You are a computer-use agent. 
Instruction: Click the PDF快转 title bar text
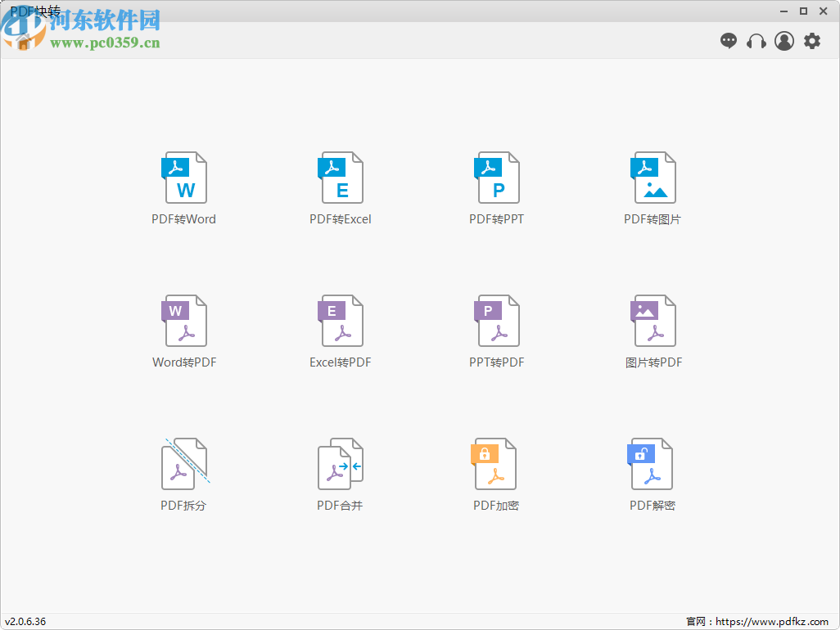click(x=37, y=11)
